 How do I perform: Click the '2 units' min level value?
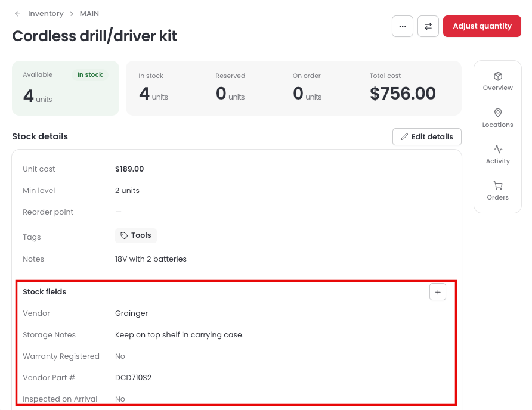point(127,190)
